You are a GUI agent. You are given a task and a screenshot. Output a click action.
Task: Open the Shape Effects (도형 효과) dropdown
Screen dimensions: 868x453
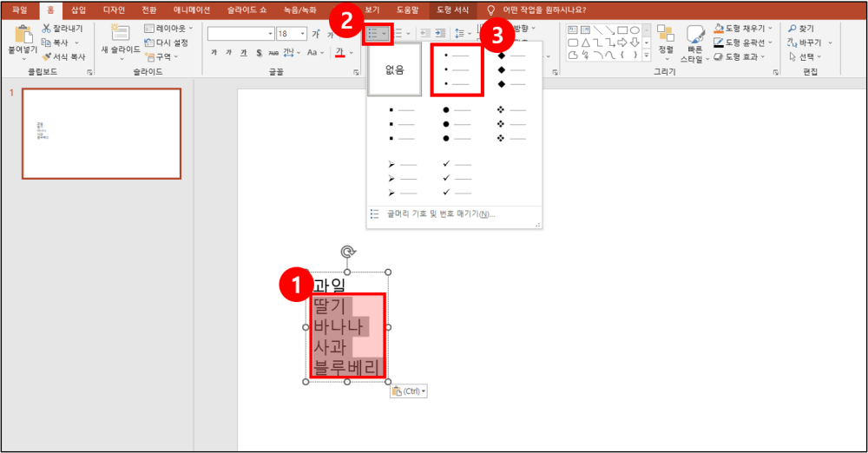coord(739,56)
